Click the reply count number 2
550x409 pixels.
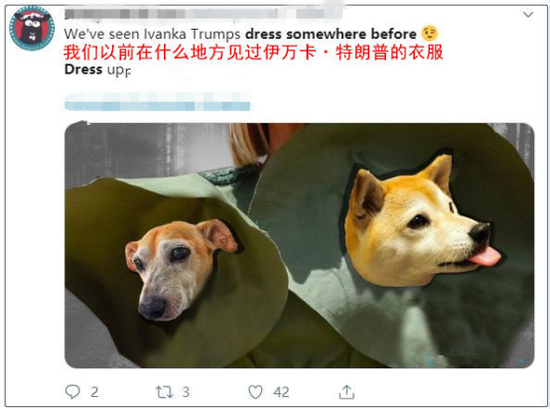click(x=94, y=392)
